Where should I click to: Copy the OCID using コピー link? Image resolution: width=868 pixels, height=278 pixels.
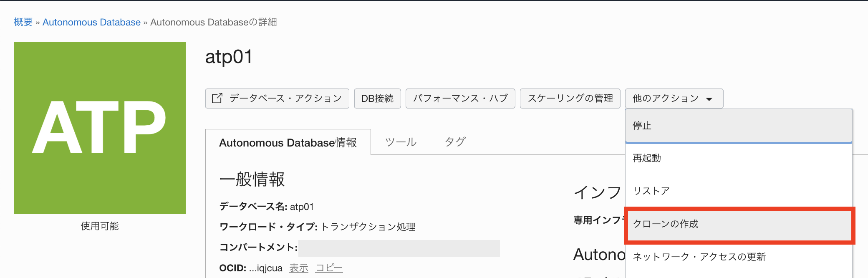tap(329, 268)
